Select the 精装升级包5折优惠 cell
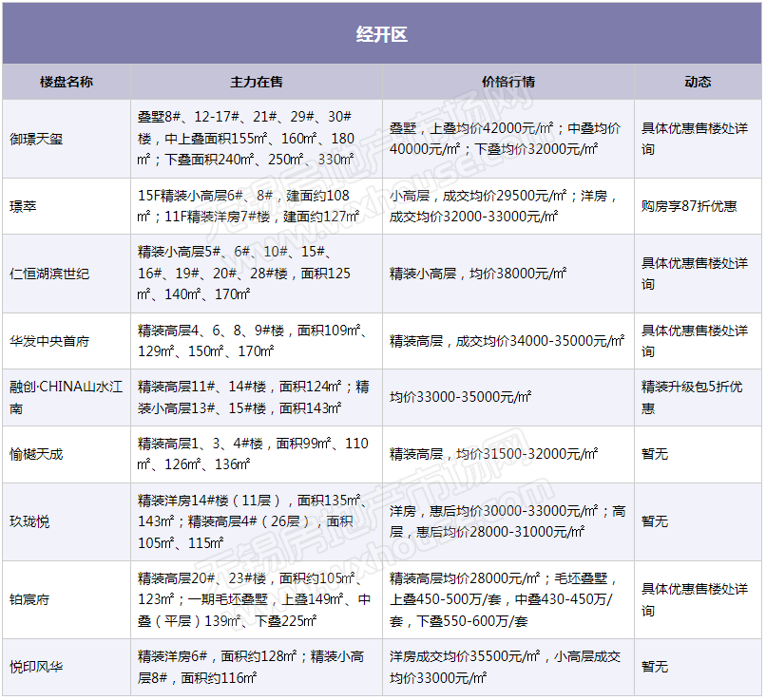The image size is (766, 700). click(x=692, y=397)
